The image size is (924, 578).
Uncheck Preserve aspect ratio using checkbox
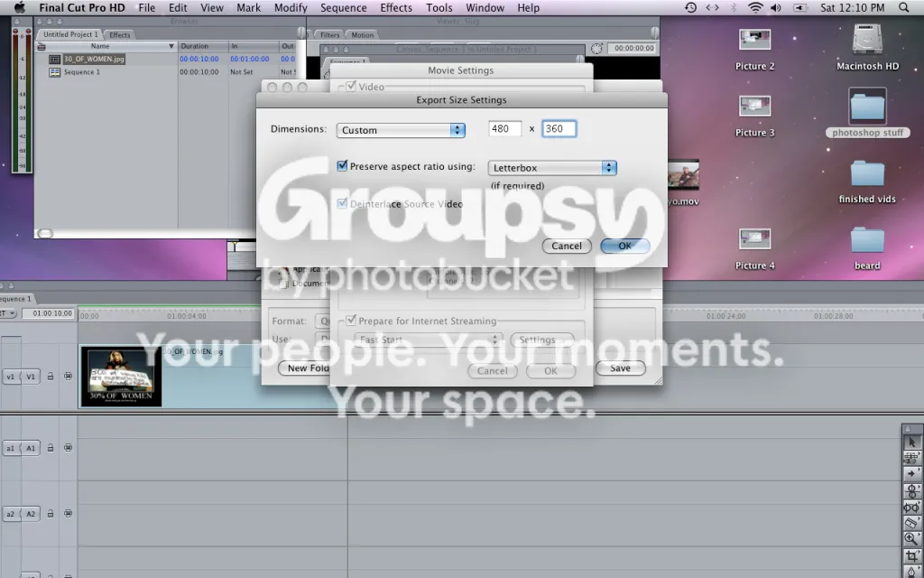pyautogui.click(x=342, y=166)
